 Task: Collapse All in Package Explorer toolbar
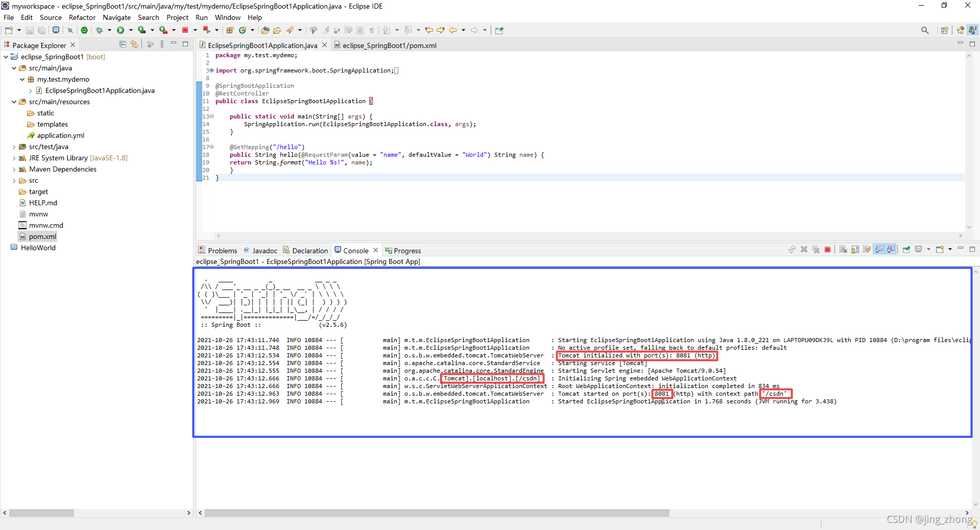click(x=123, y=44)
